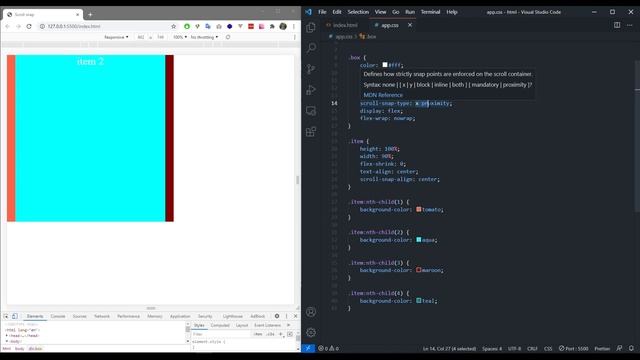Click the green circular extension icon in Chrome
This screenshot has height=360, width=640.
coord(187,26)
